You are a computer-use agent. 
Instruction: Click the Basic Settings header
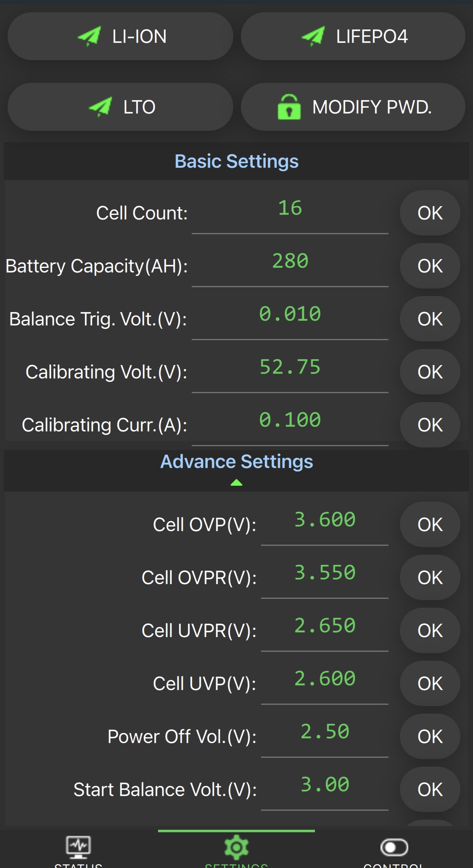236,161
